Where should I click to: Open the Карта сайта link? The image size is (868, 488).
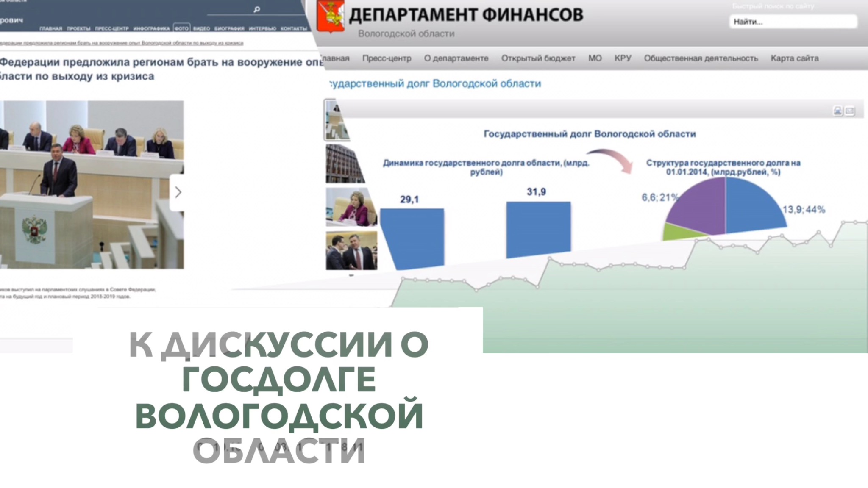(794, 58)
